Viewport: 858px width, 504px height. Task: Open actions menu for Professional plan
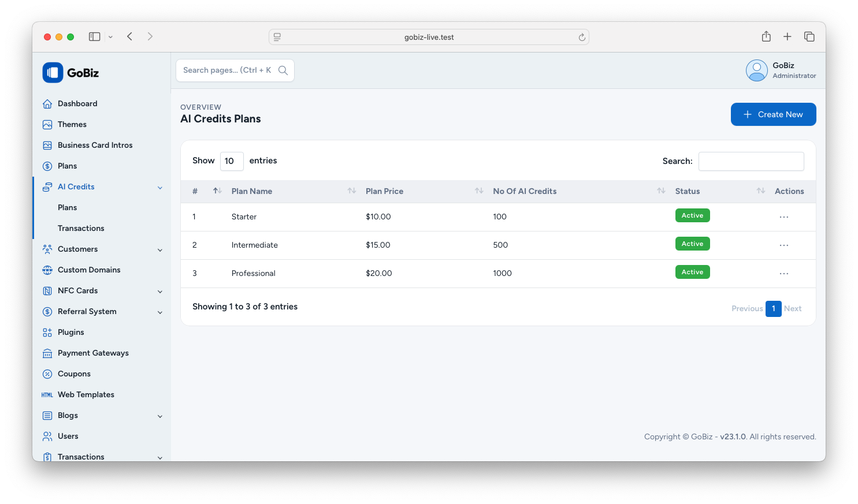[784, 274]
